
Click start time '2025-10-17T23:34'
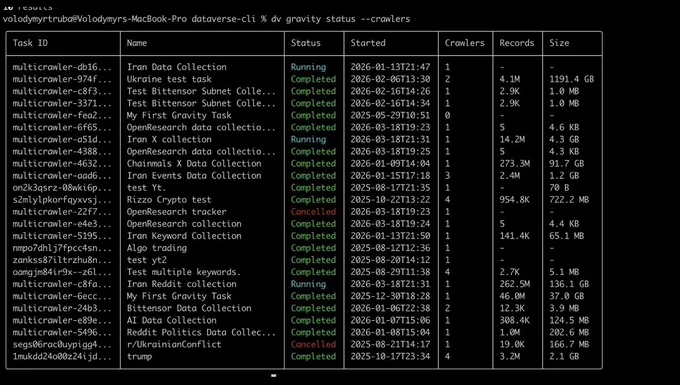390,357
